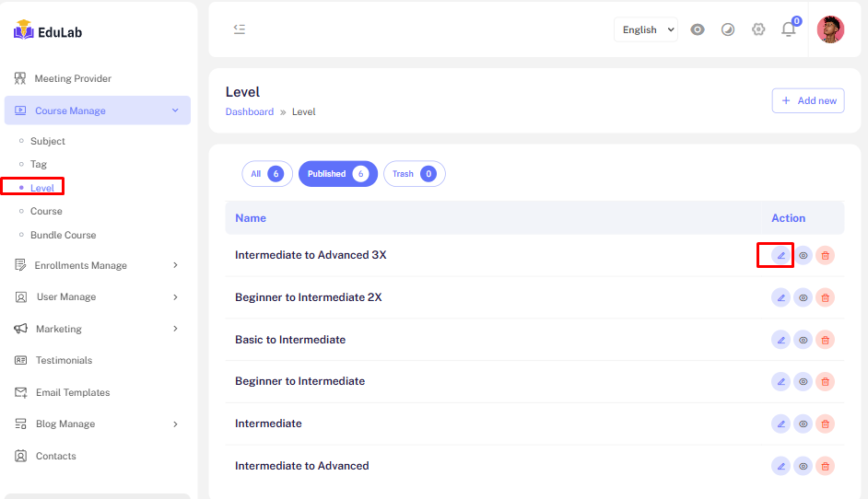Expand the Blog Manage menu
This screenshot has width=868, height=499.
[x=98, y=424]
